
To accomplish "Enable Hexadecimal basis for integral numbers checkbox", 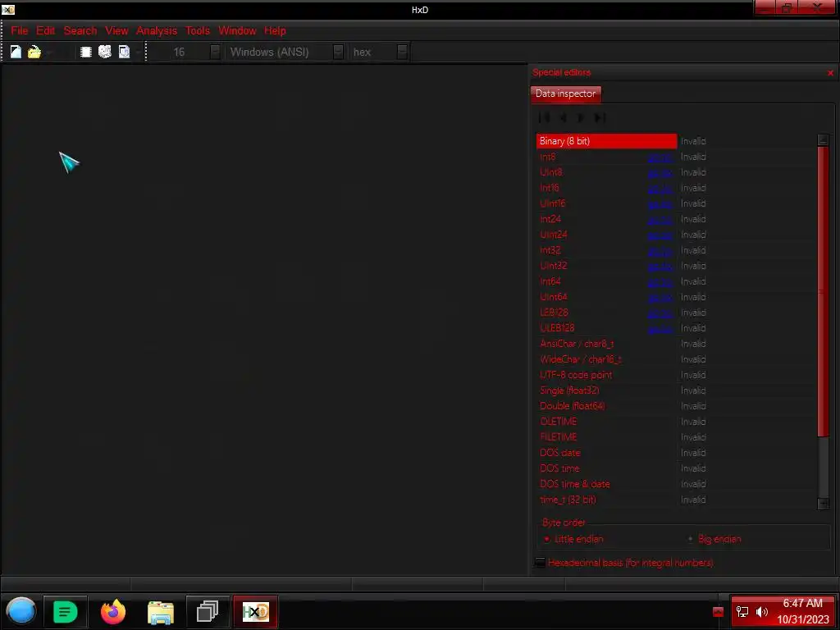I will [x=541, y=563].
